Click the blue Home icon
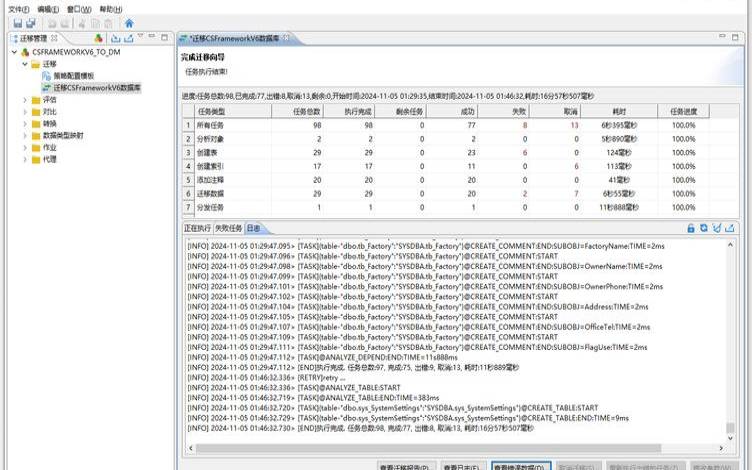The width and height of the screenshot is (752, 470). [x=129, y=23]
